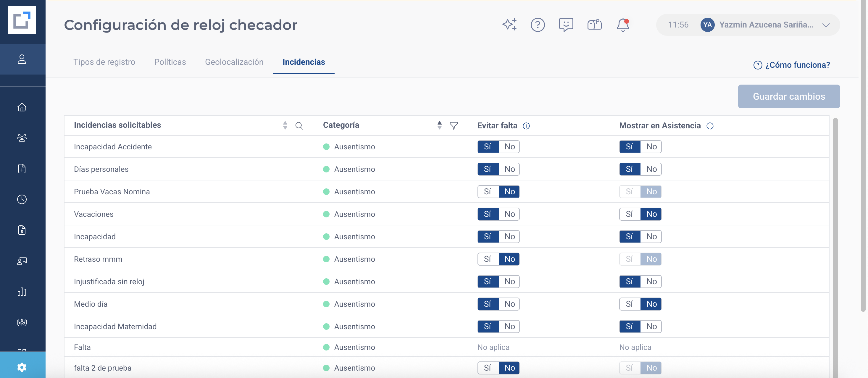Switch to Tipos de registro tab

click(x=104, y=62)
